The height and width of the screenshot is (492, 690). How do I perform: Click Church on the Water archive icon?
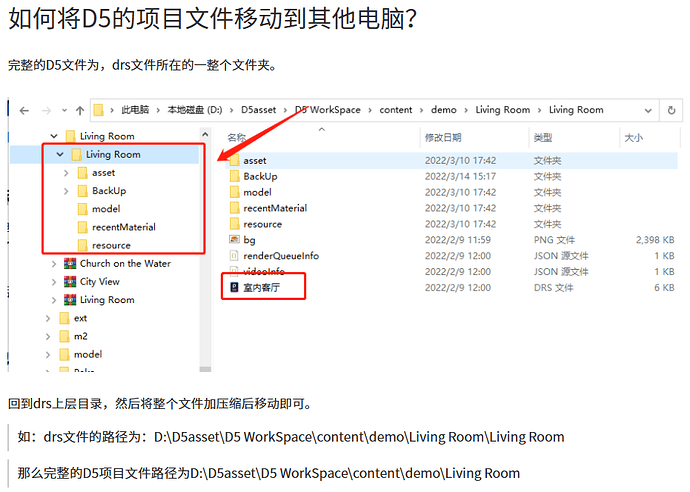pyautogui.click(x=70, y=264)
